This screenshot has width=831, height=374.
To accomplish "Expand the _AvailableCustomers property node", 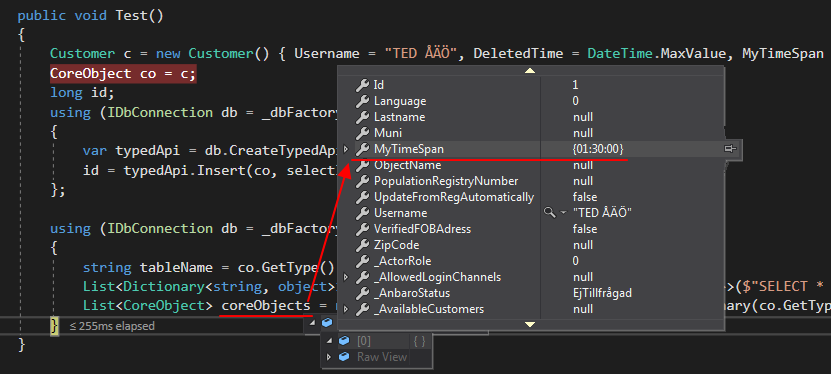I will (346, 309).
